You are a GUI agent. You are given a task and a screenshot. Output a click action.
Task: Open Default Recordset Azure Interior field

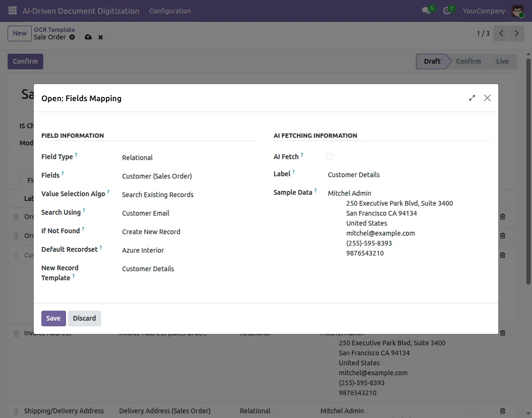[x=190, y=250]
